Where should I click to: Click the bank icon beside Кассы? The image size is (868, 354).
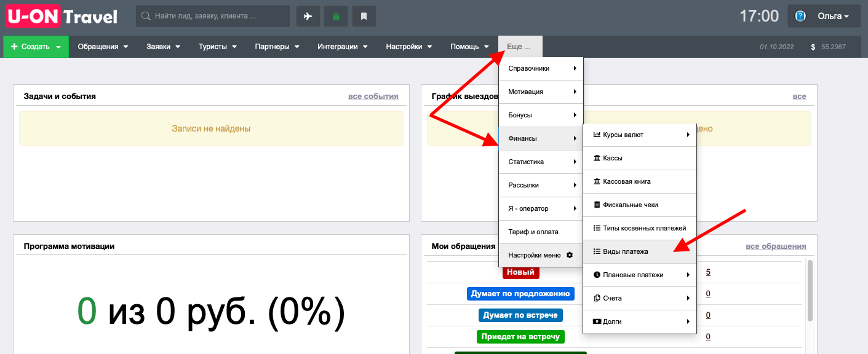[597, 158]
